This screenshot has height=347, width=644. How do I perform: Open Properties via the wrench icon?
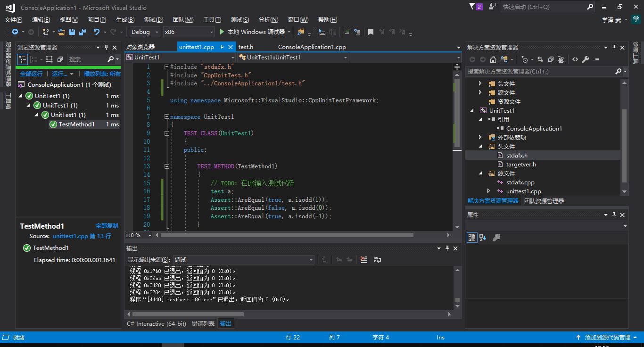586,59
